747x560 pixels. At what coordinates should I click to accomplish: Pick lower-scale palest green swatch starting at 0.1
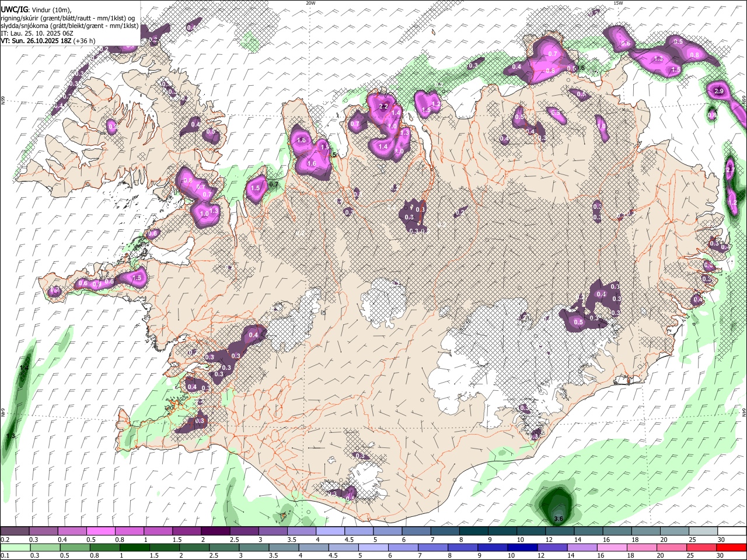[x=15, y=548]
